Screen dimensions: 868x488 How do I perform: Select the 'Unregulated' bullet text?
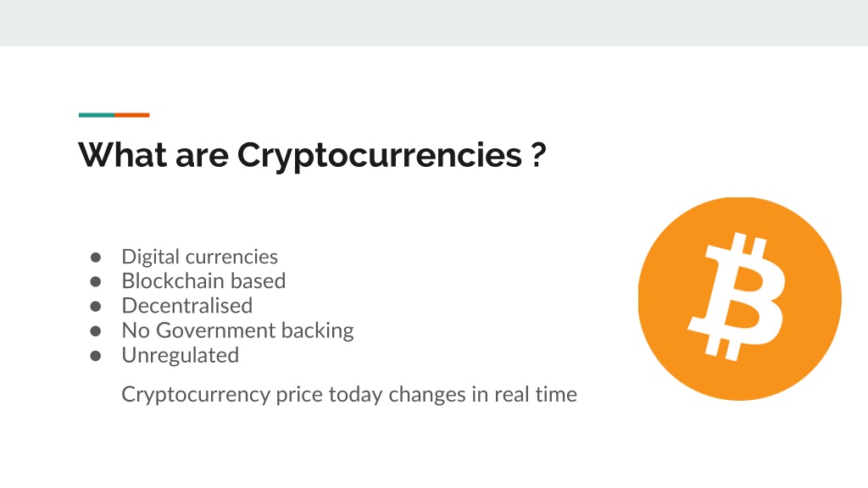coord(180,355)
